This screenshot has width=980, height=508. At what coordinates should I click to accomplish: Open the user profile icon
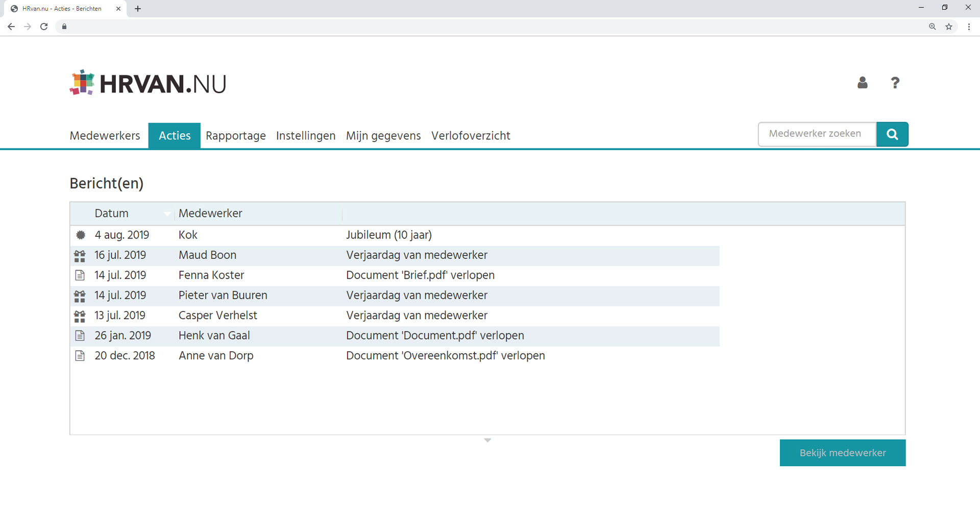(x=863, y=82)
